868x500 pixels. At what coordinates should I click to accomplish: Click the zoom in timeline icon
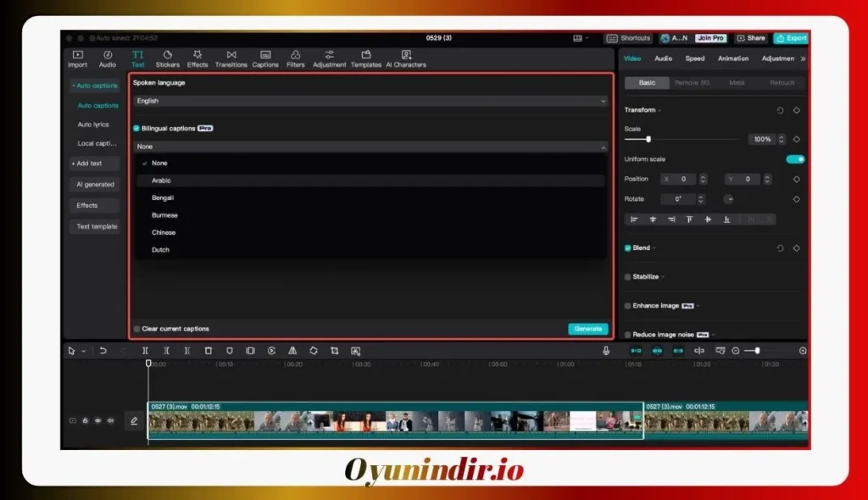(803, 351)
